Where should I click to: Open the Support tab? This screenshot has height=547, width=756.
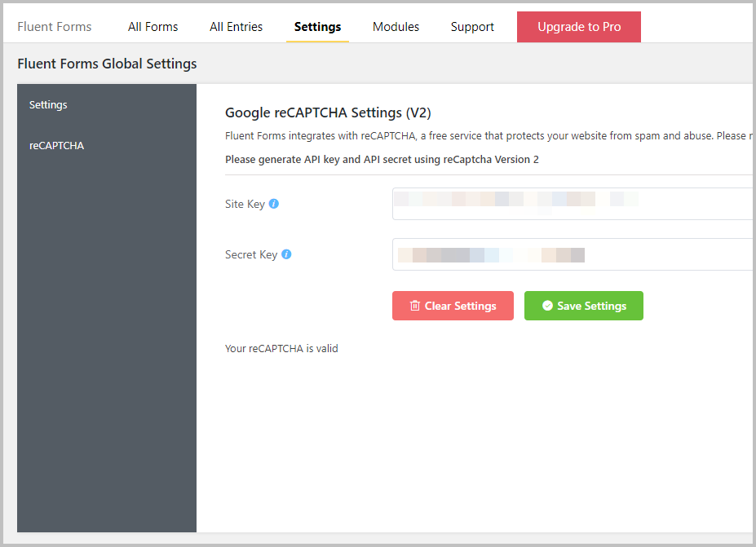472,27
